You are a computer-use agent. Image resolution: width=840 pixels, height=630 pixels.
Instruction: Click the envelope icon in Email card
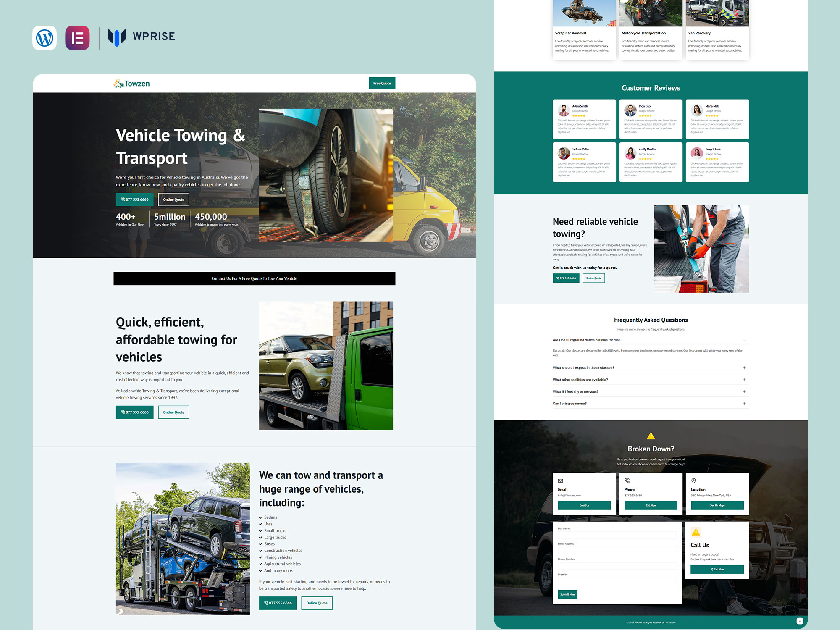[x=561, y=481]
